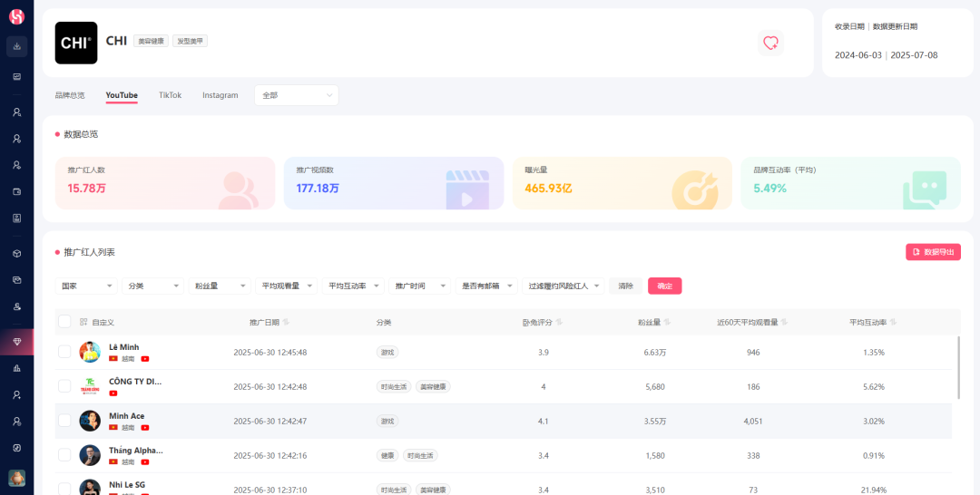Click the 推广视频数 177.18万 card
This screenshot has height=495, width=980.
(x=394, y=183)
